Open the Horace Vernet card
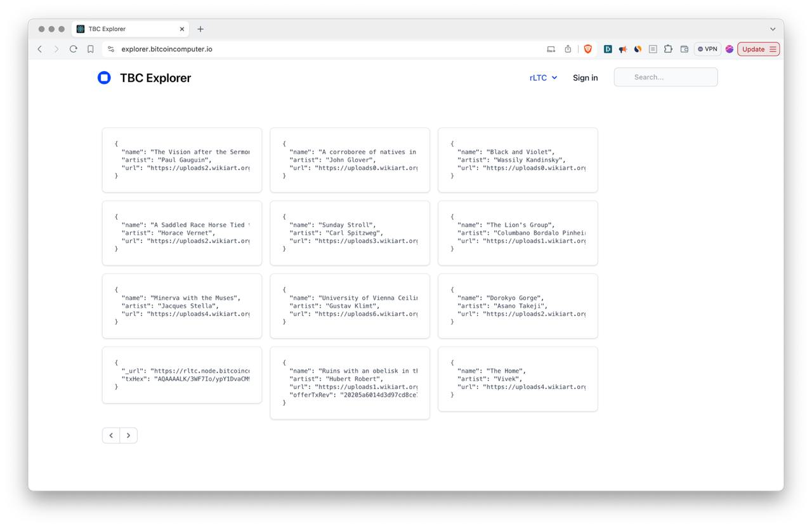 (x=182, y=233)
